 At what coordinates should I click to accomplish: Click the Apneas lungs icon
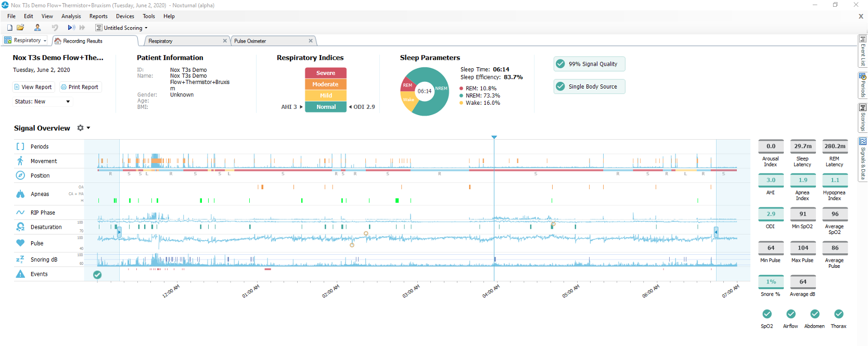click(20, 194)
